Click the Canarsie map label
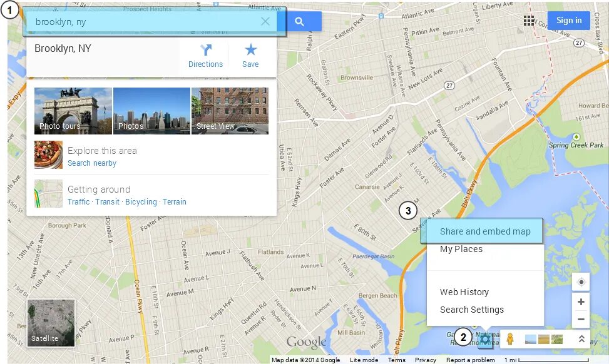Image resolution: width=609 pixels, height=364 pixels. [367, 186]
